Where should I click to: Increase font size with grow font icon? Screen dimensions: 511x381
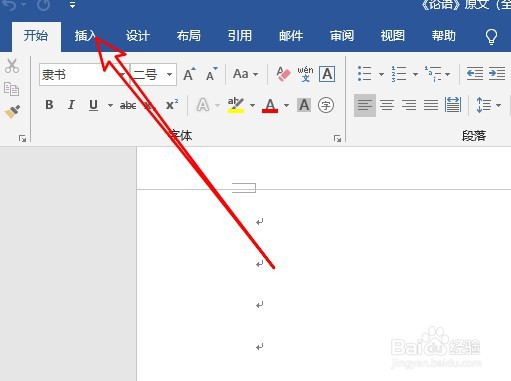point(189,74)
